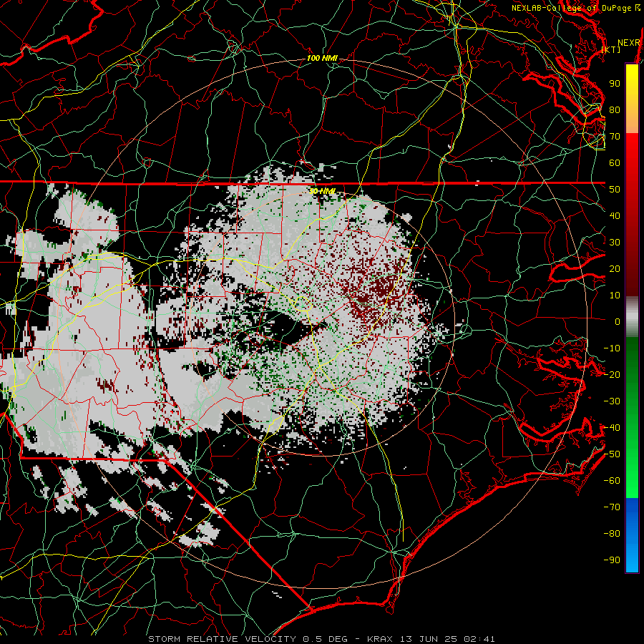Viewport: 644px width, 644px height.
Task: Click the -80 knot scale label
Action: tap(612, 534)
